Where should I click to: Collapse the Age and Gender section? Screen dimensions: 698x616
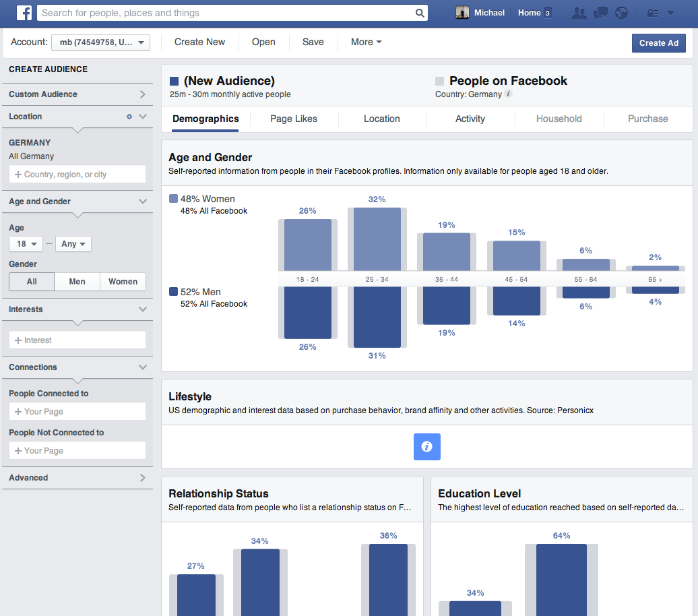[77, 202]
